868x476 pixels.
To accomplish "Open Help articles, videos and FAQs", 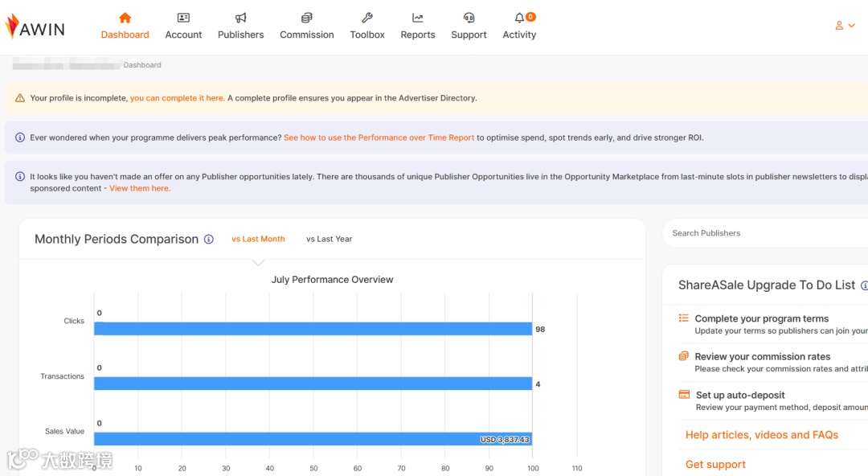I will (762, 435).
